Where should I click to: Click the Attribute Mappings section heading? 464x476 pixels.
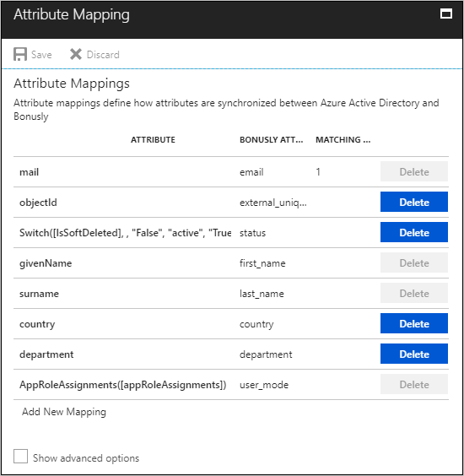pyautogui.click(x=72, y=84)
